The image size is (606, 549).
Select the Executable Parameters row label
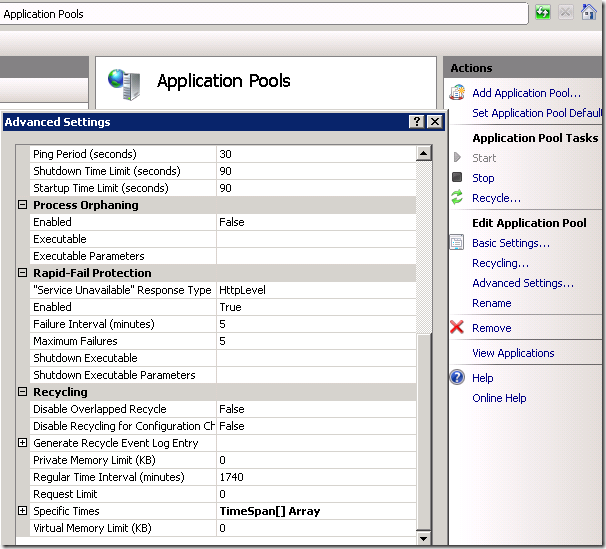click(x=89, y=256)
